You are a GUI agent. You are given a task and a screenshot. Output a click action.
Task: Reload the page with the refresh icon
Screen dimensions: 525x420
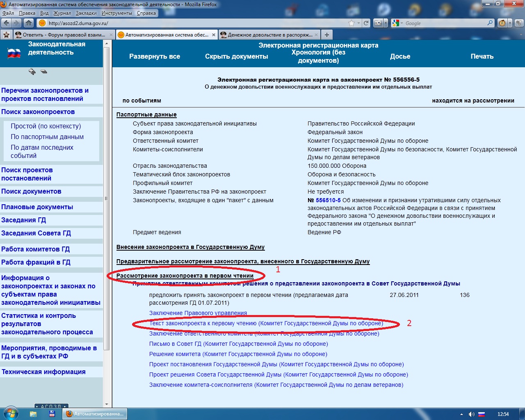coord(366,23)
